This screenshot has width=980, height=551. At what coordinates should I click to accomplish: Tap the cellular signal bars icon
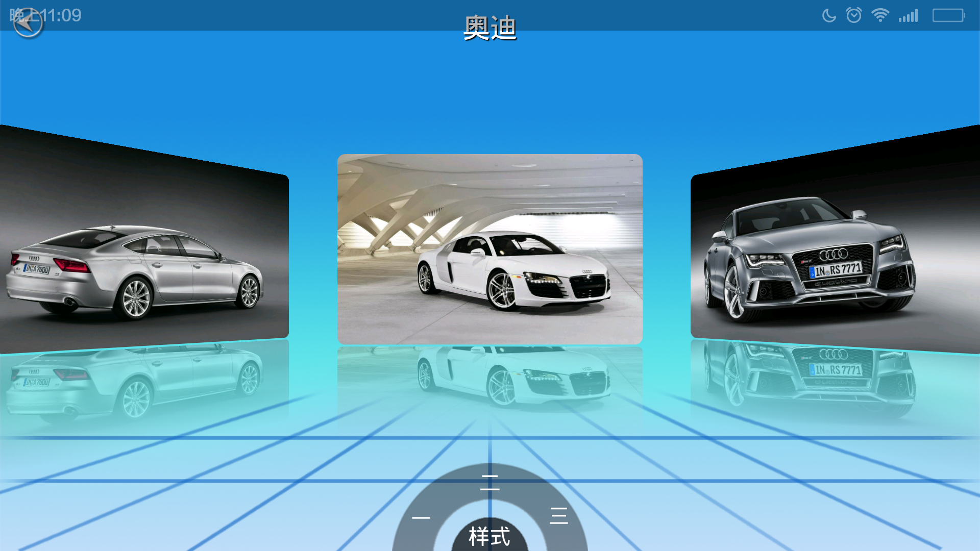point(909,15)
